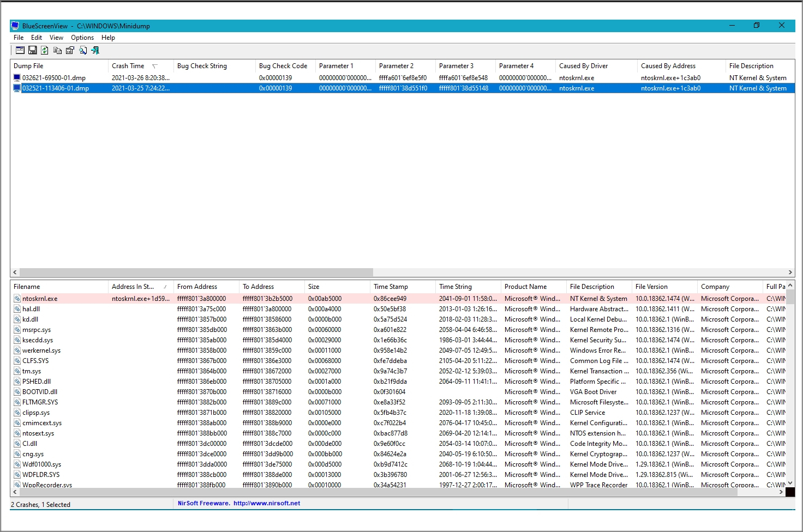The image size is (803, 532).
Task: Sort the driver list by Address In Stack
Action: pyautogui.click(x=141, y=287)
